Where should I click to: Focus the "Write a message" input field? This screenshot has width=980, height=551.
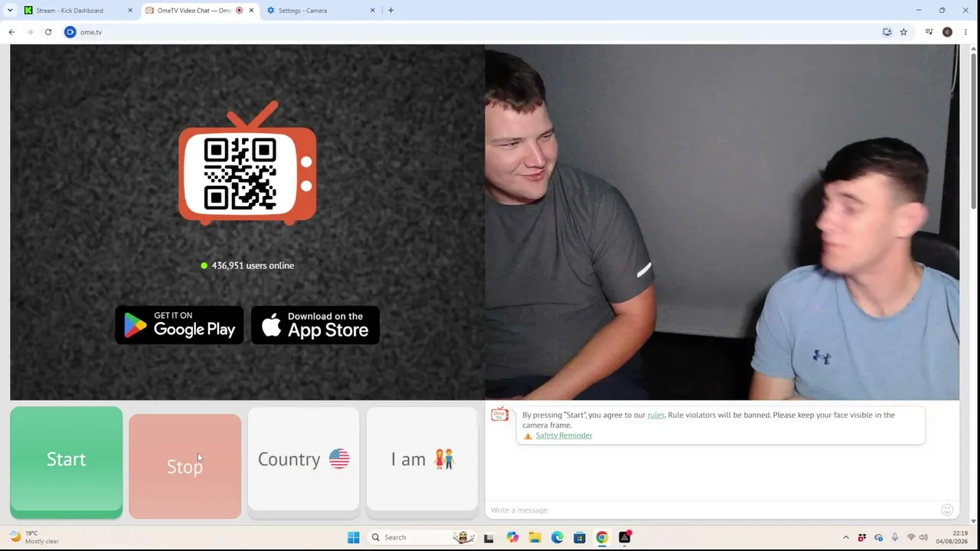[x=712, y=510]
